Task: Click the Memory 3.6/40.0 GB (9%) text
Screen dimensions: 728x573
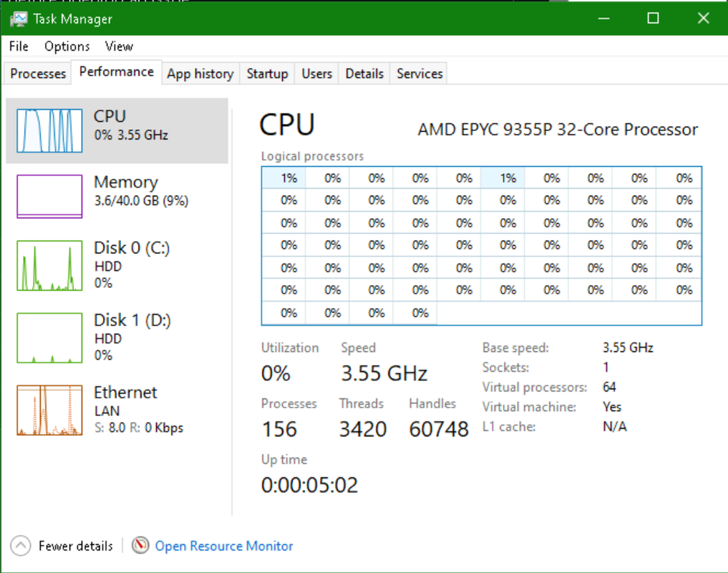Action: pyautogui.click(x=141, y=201)
